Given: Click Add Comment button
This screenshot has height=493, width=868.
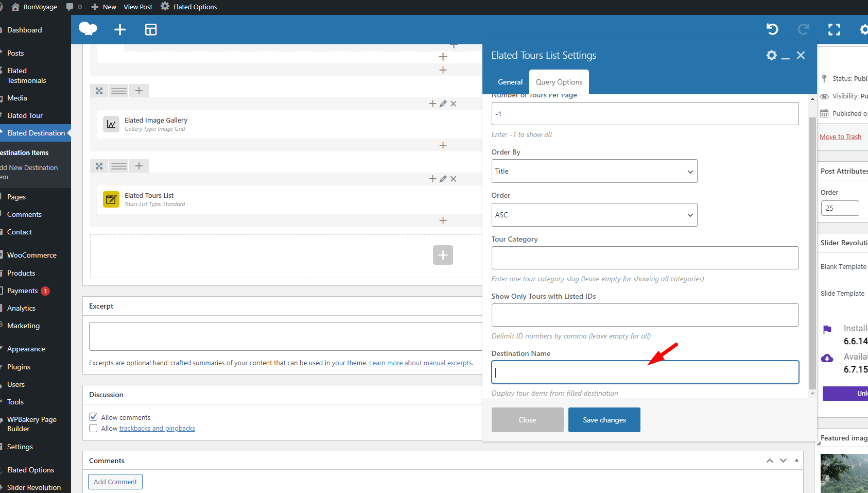Looking at the screenshot, I should point(115,482).
